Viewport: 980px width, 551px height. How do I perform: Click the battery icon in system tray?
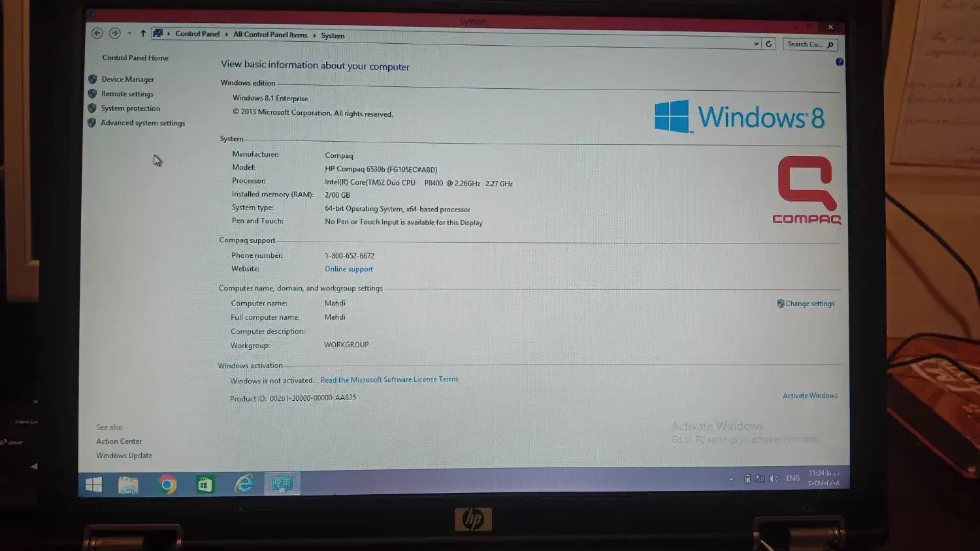tap(747, 479)
